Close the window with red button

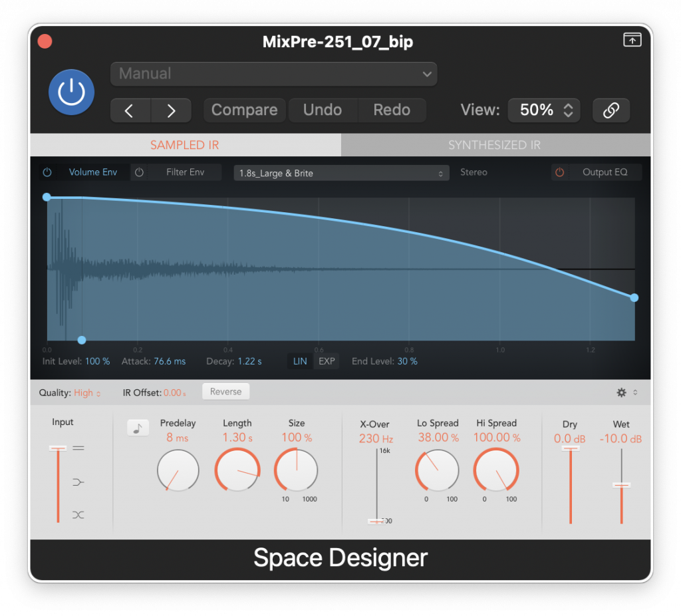45,42
